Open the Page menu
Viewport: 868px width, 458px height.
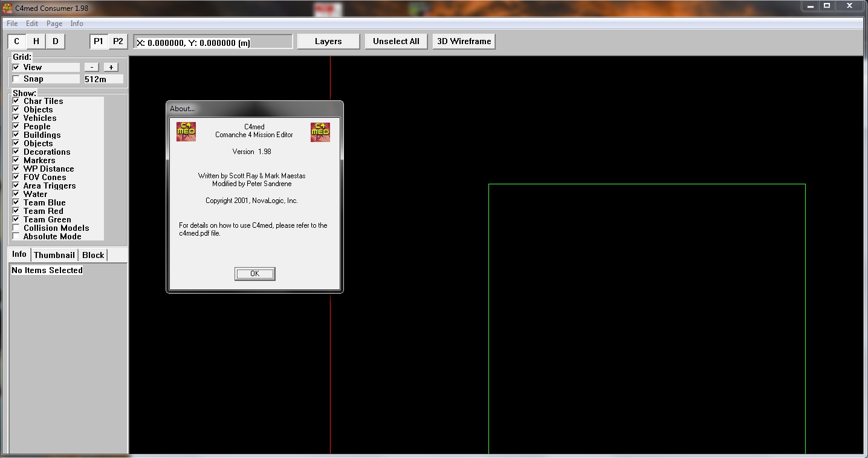[54, 24]
